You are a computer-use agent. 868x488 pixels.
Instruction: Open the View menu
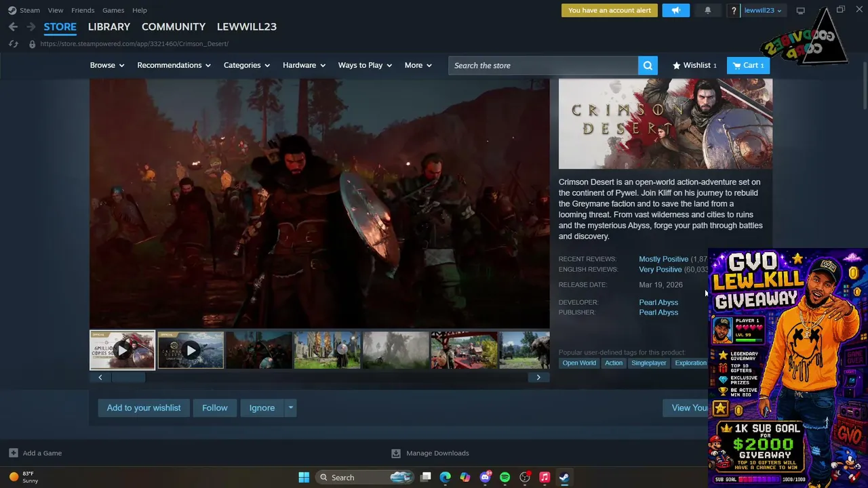(56, 10)
